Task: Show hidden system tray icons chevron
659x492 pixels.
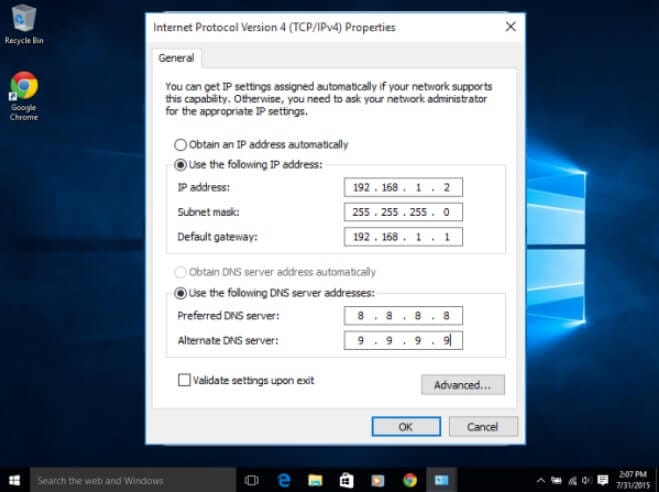Action: point(541,480)
